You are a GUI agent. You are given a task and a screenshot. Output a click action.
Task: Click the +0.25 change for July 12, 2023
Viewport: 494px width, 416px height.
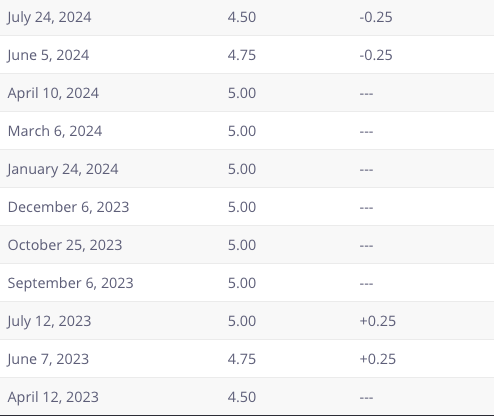[378, 321]
